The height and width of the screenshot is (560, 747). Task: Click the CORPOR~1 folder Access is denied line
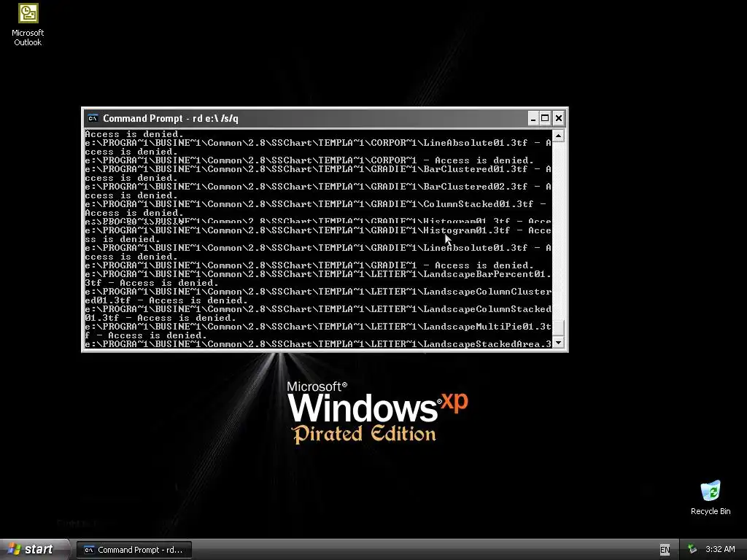point(309,160)
